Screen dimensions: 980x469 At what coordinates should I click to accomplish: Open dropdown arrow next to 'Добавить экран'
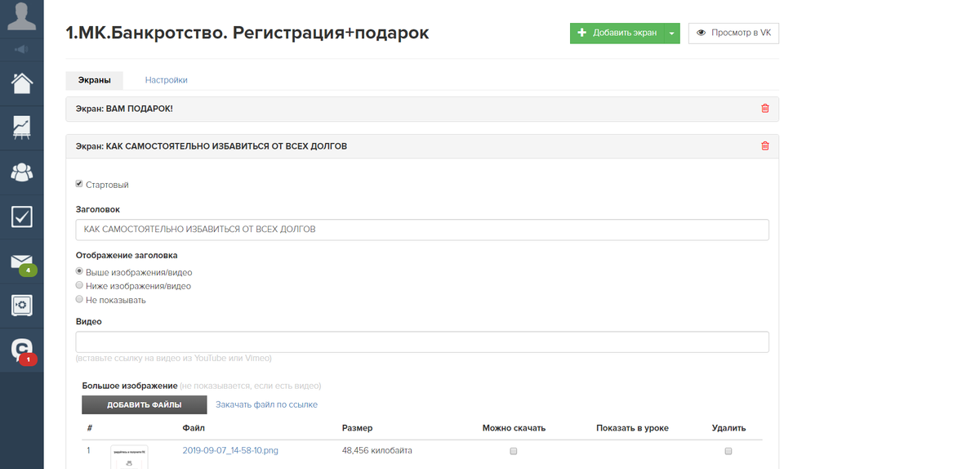(x=671, y=33)
